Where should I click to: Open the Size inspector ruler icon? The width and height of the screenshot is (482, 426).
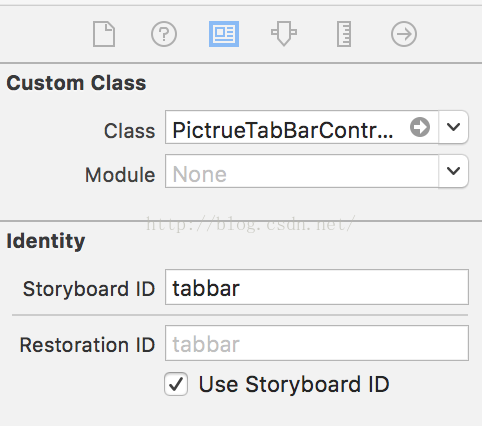click(x=344, y=34)
